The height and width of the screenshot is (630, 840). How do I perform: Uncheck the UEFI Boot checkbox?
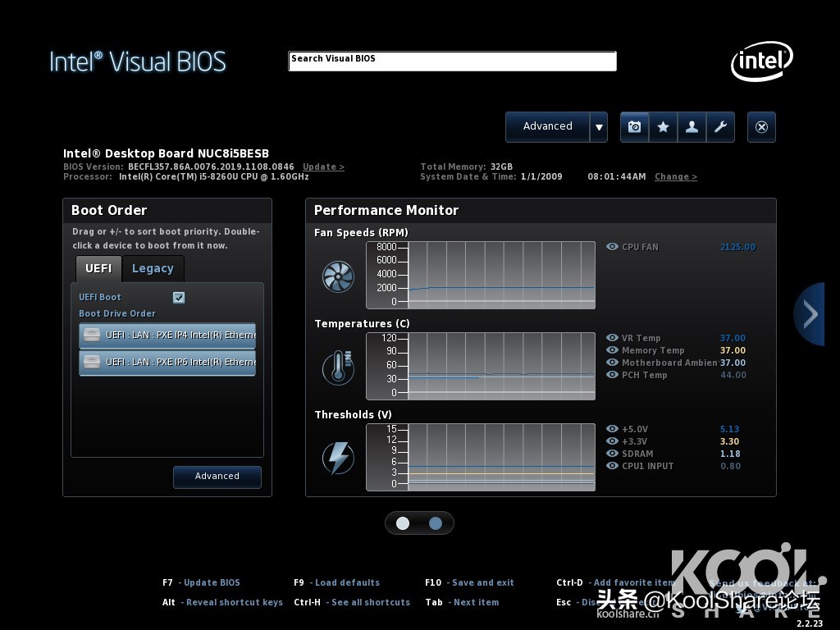(179, 297)
